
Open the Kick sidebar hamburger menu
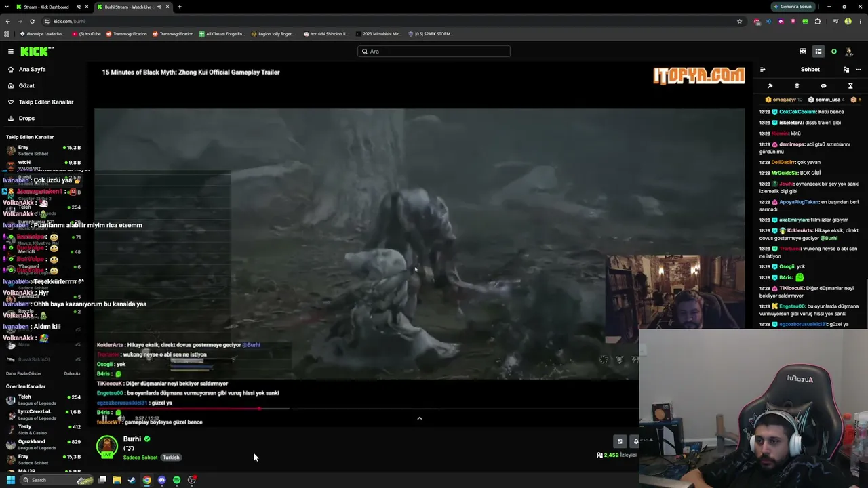coord(10,52)
